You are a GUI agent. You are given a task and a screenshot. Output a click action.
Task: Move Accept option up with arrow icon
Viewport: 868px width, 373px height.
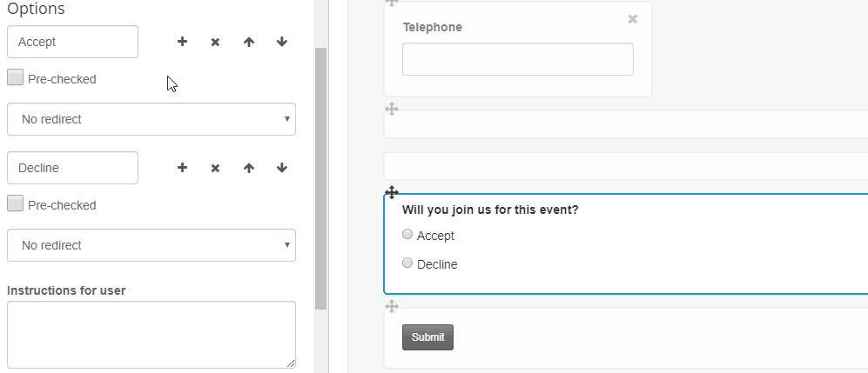coord(248,42)
